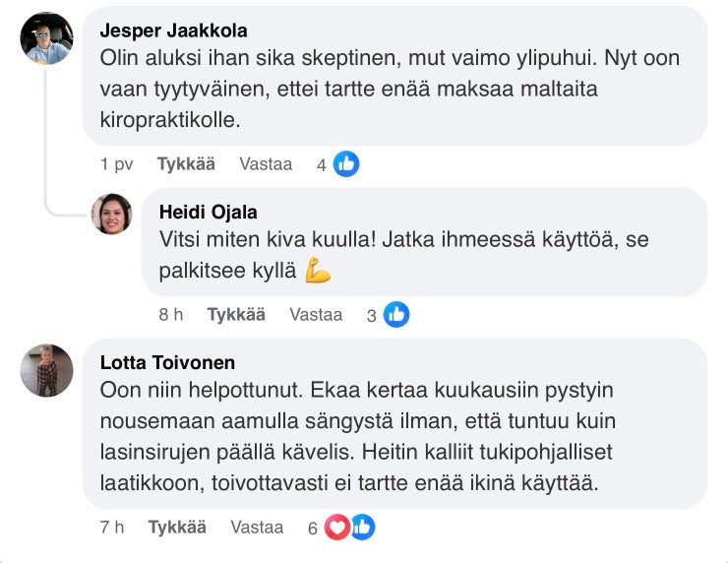Open Jesper Jaakkola's profile picture

pyautogui.click(x=47, y=38)
